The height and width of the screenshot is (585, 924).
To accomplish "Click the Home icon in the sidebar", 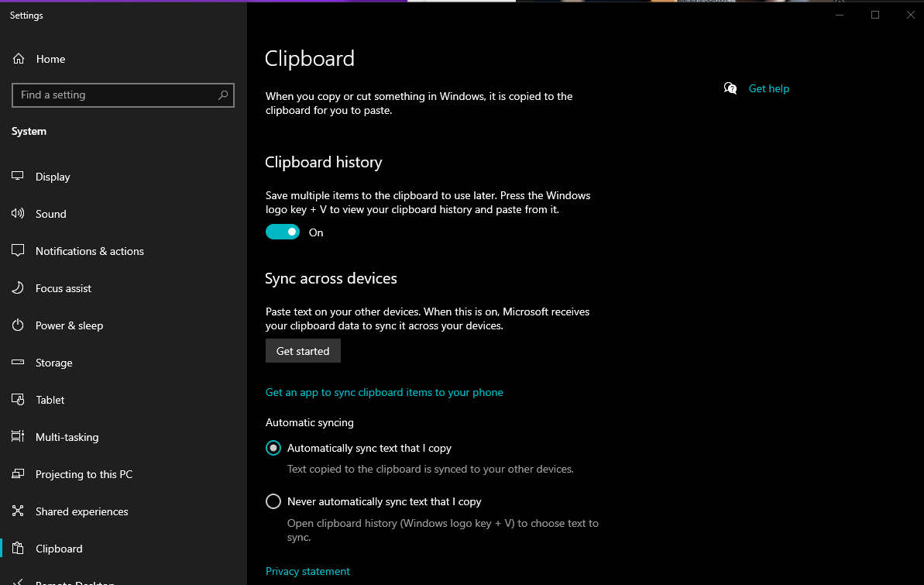I will pos(18,59).
